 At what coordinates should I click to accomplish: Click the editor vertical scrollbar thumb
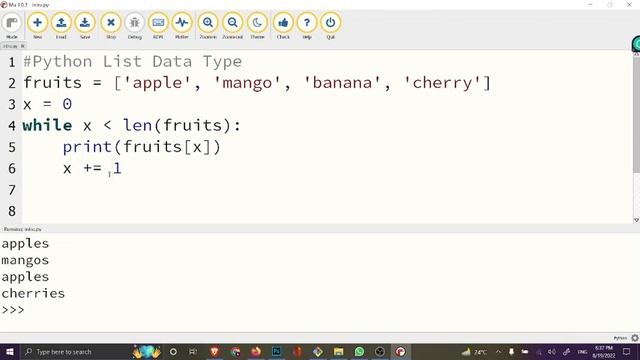coord(636,114)
